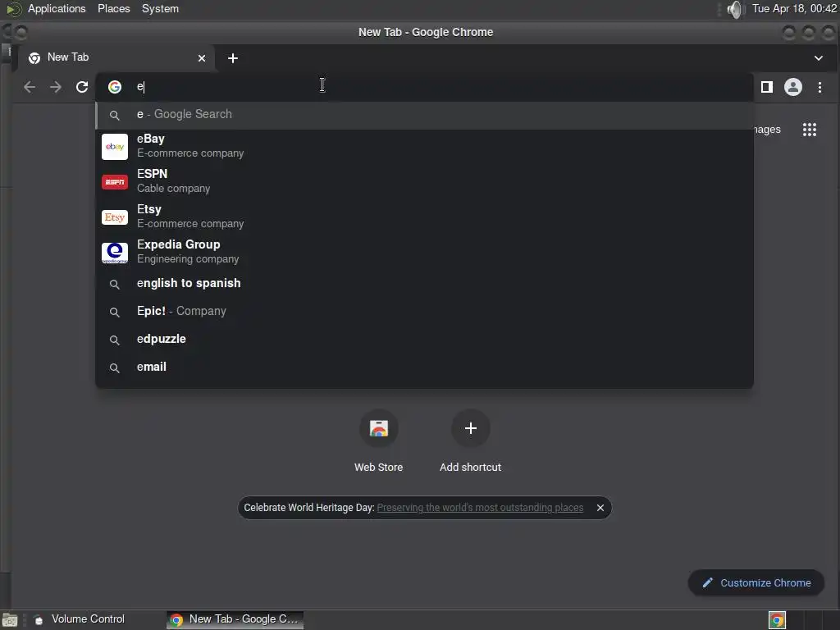Click the Customize Chrome button
The width and height of the screenshot is (840, 630).
(x=756, y=583)
